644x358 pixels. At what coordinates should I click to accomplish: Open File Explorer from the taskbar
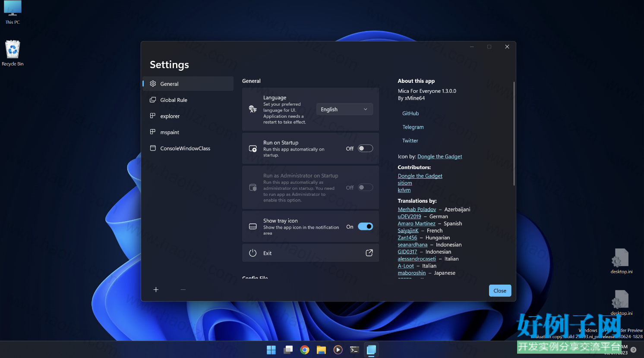pyautogui.click(x=321, y=350)
